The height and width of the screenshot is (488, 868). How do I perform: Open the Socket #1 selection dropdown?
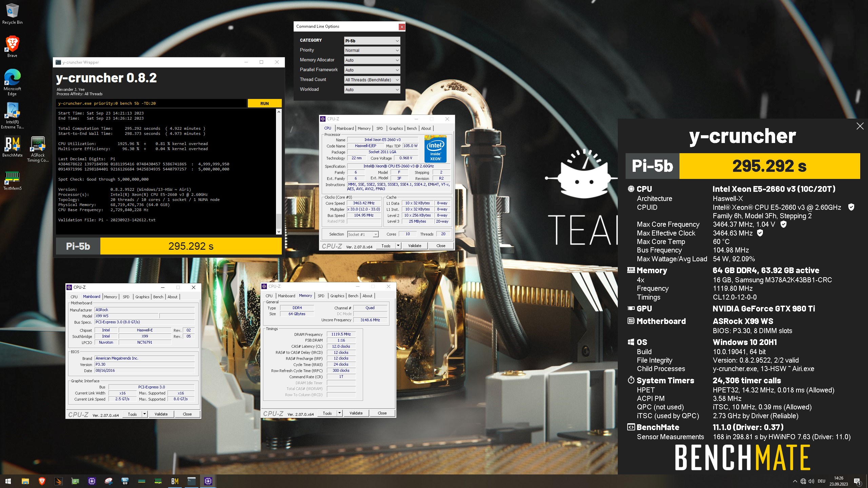pos(363,234)
